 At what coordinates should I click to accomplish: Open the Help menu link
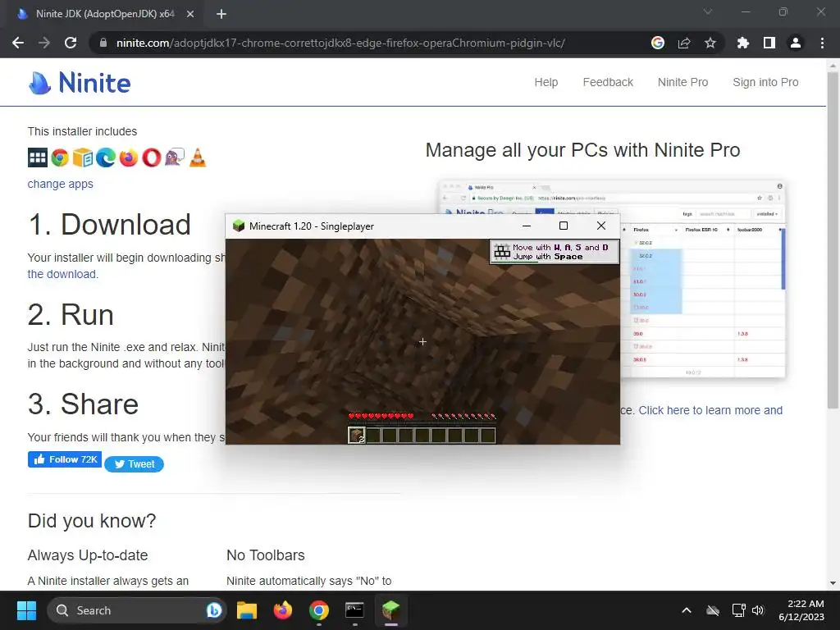pos(546,83)
